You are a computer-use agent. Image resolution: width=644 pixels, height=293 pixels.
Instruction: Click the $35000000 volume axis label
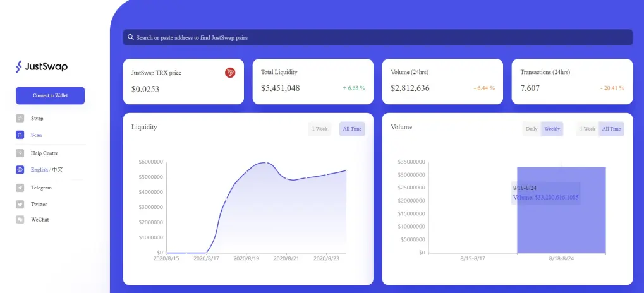tap(411, 162)
